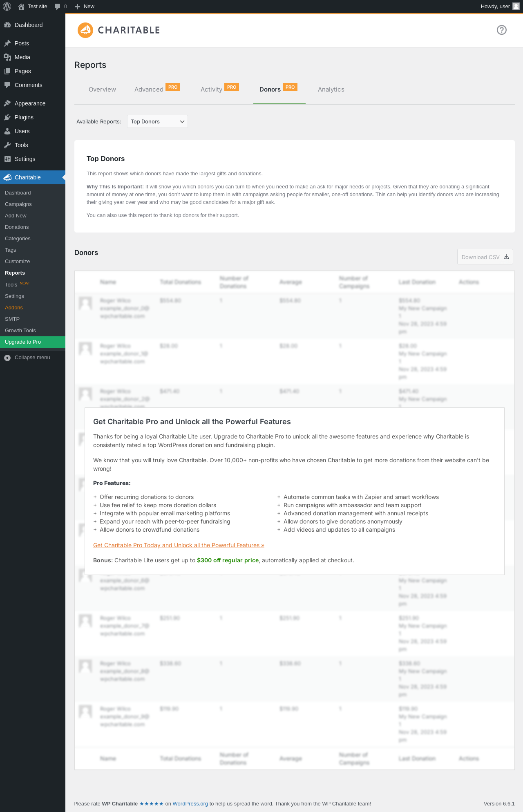Switch to the Overview tab
523x812 pixels.
coord(102,89)
